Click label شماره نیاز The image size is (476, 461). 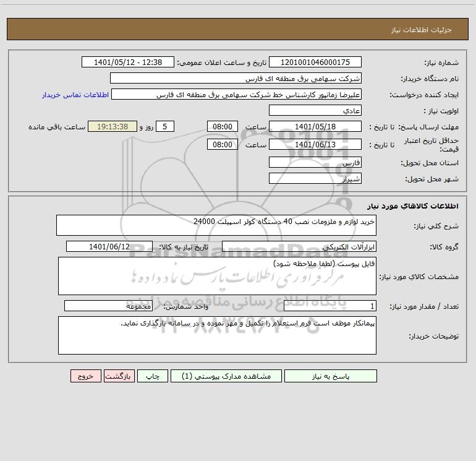pos(441,62)
